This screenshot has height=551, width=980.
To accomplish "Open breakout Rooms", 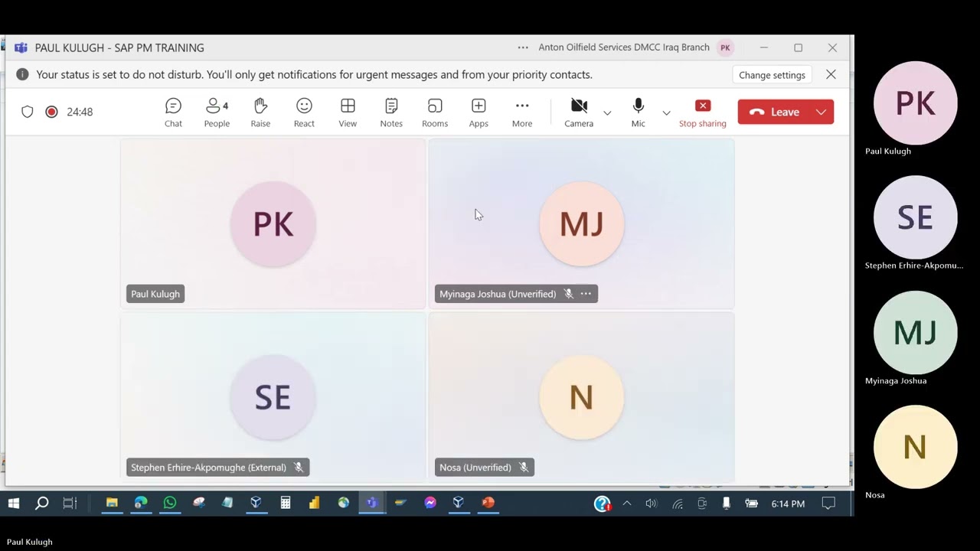I will point(435,112).
